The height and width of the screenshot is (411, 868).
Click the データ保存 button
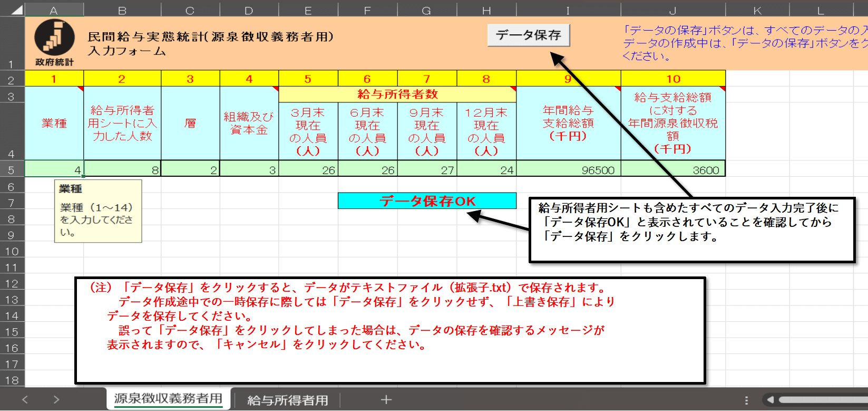[528, 35]
